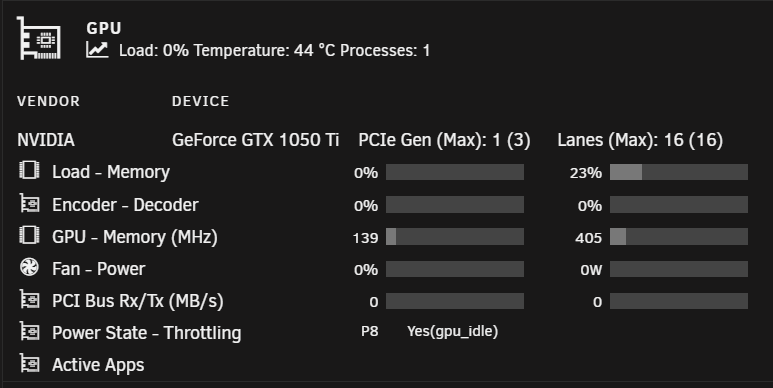The image size is (773, 388).
Task: Open the GPU stats chart icon
Action: 97,50
